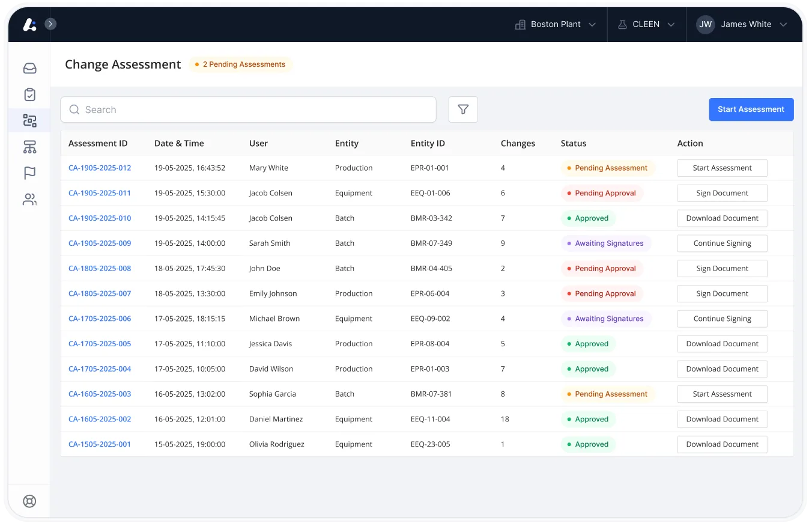Open the filter funnel button
The image size is (812, 523).
point(463,109)
